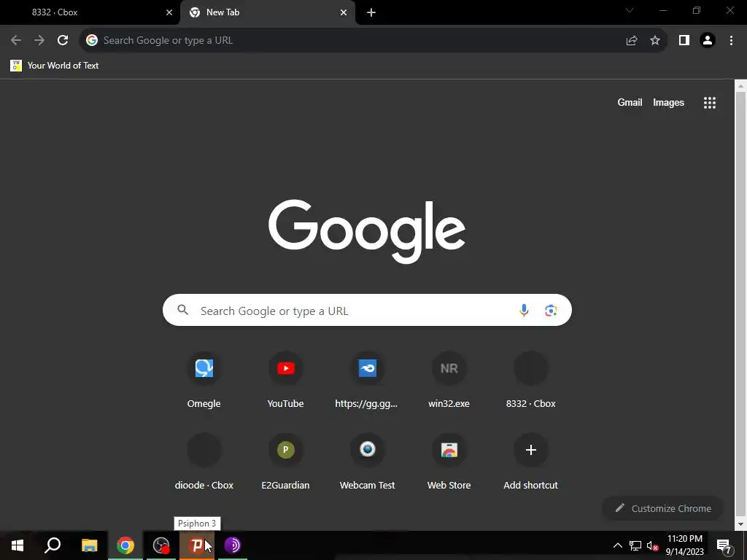Click the back navigation arrow

[16, 41]
